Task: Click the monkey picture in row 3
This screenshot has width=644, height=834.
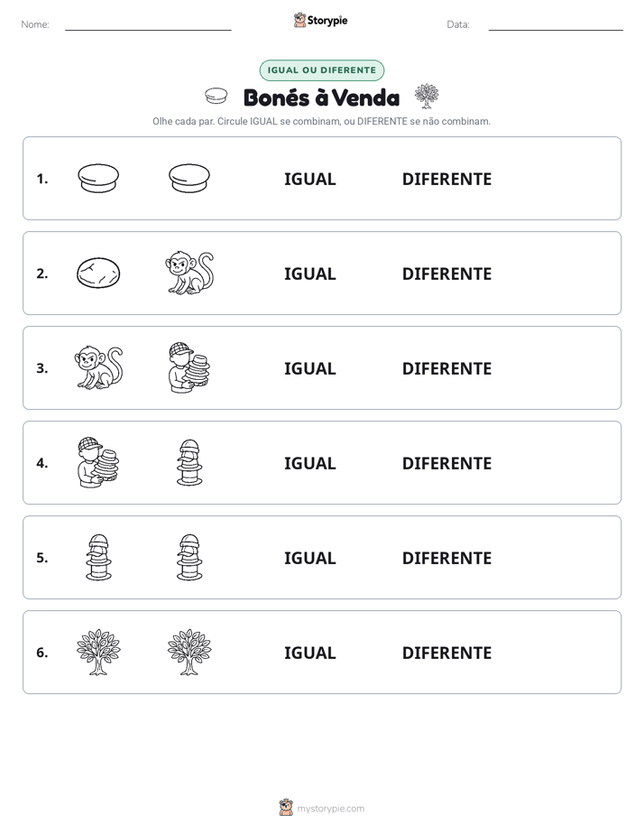Action: (x=99, y=367)
